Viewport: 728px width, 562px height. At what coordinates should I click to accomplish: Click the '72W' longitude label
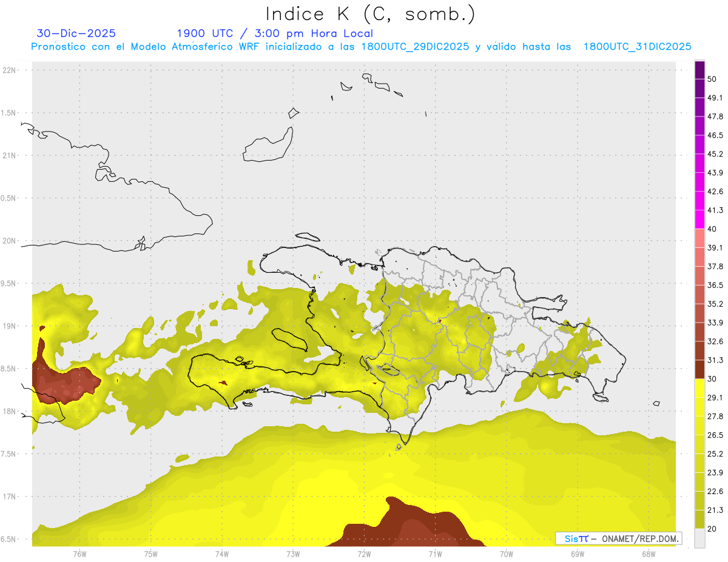pyautogui.click(x=364, y=554)
